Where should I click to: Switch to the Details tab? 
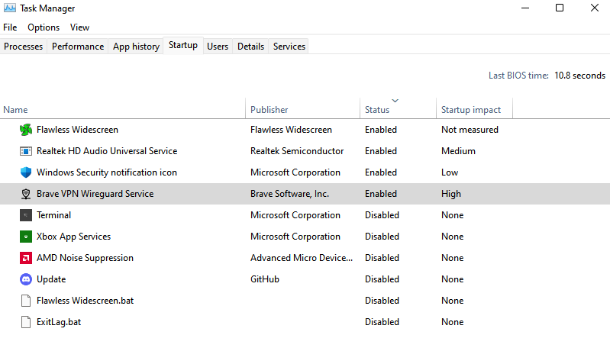point(250,47)
